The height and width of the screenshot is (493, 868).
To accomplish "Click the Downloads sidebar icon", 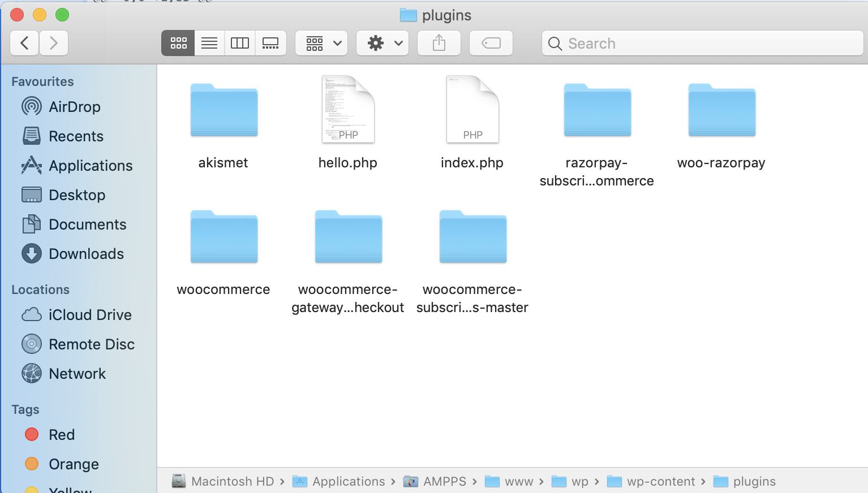I will [32, 253].
